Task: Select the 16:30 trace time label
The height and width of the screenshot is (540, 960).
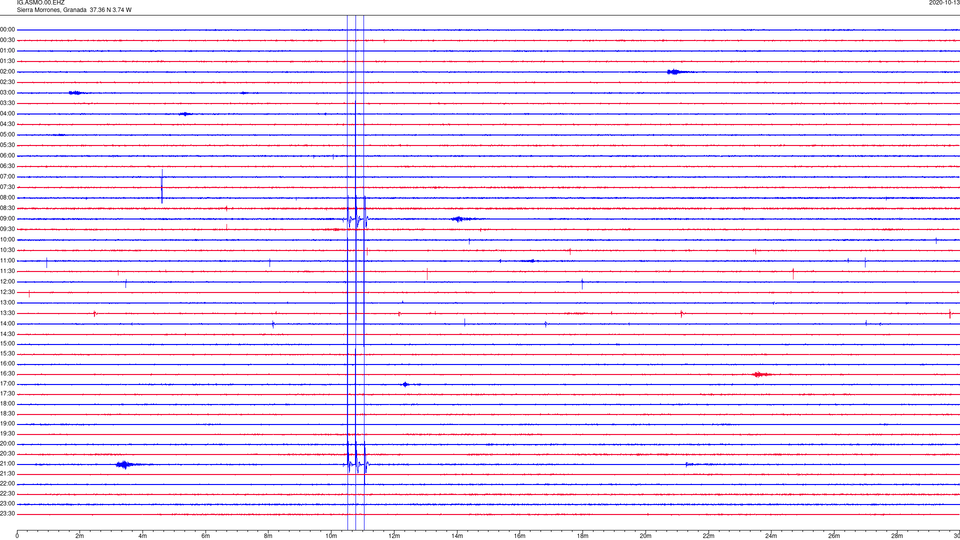Action: click(8, 373)
